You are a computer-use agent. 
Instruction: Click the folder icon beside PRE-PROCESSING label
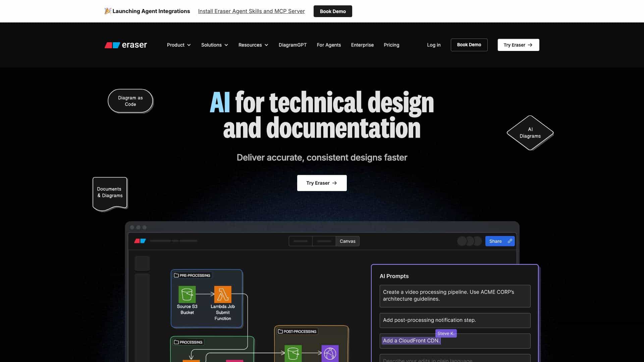(x=176, y=275)
